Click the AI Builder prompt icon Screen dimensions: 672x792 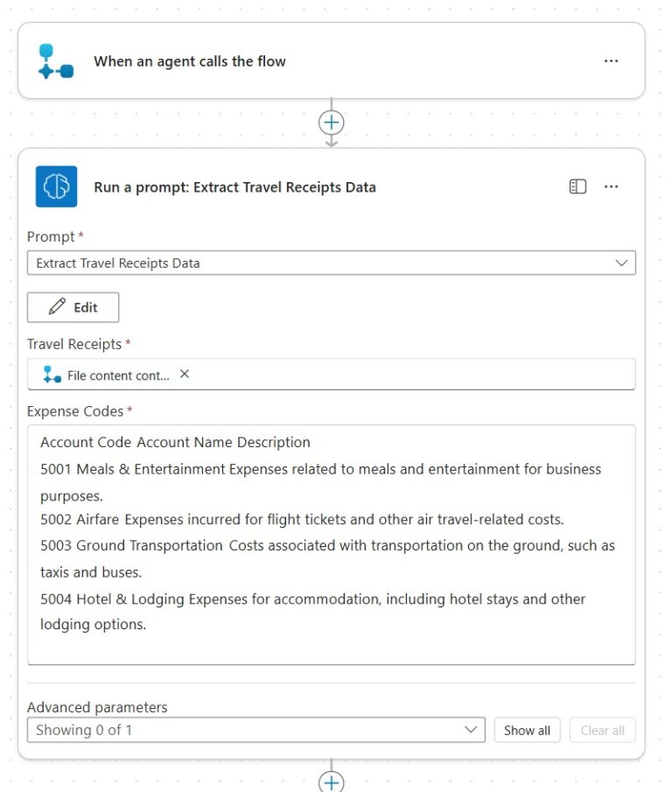[55, 186]
